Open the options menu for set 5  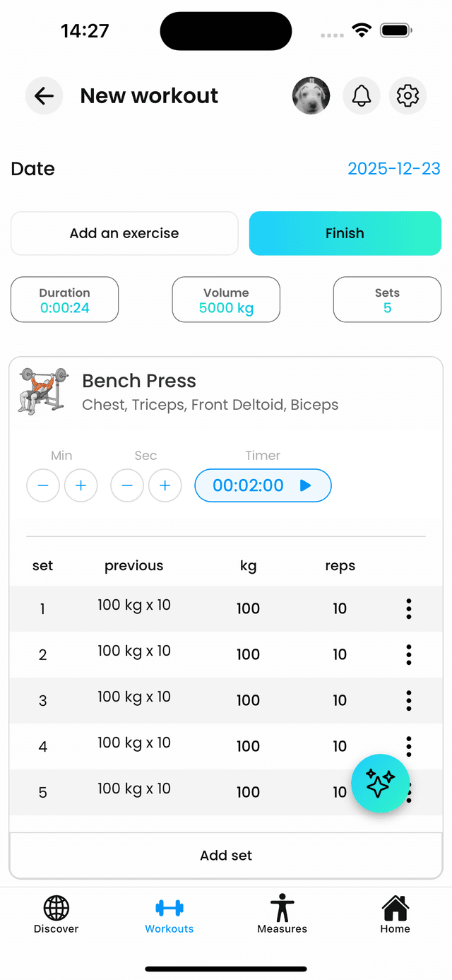coord(408,792)
